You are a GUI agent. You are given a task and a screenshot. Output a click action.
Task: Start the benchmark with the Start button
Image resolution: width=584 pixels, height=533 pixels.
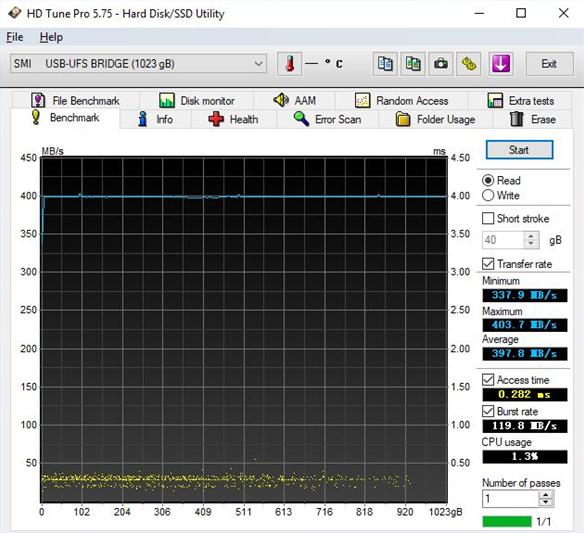coord(519,150)
